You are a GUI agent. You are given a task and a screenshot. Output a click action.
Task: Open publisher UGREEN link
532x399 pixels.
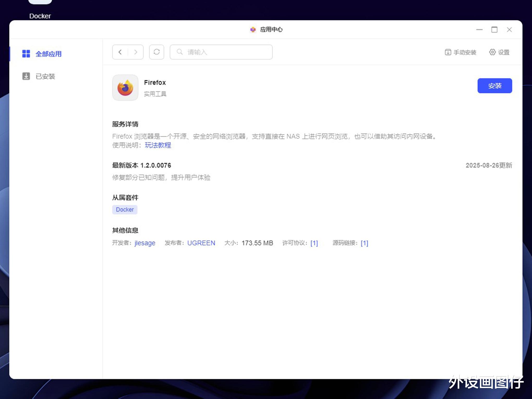(201, 243)
